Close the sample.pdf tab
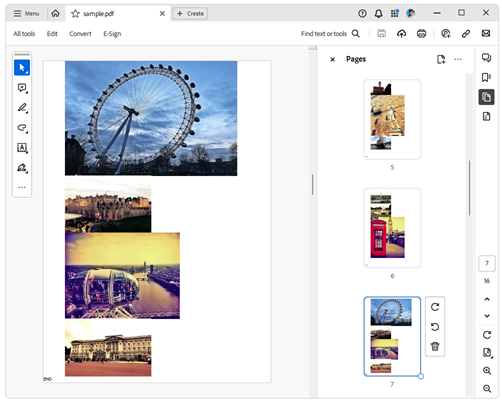The image size is (502, 403). [162, 13]
